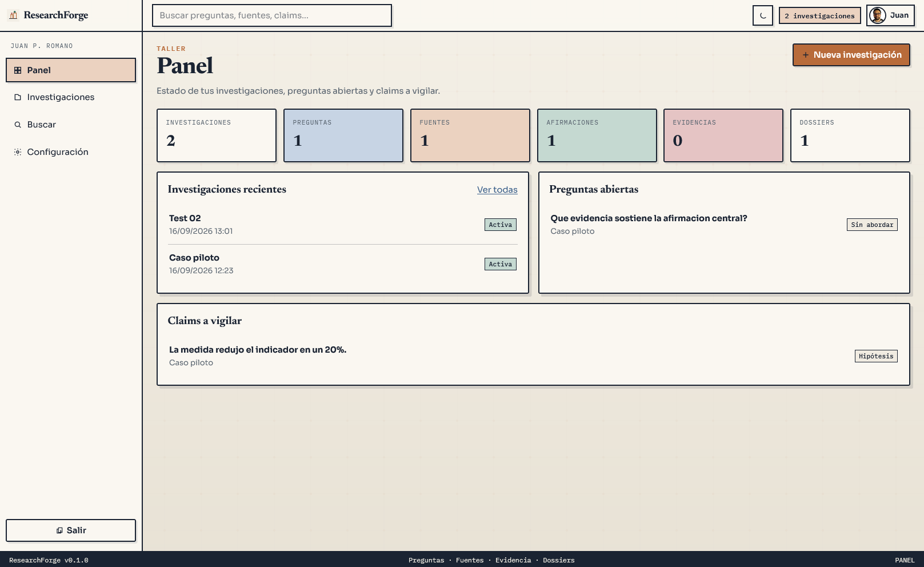Open the Juan user menu

(890, 15)
